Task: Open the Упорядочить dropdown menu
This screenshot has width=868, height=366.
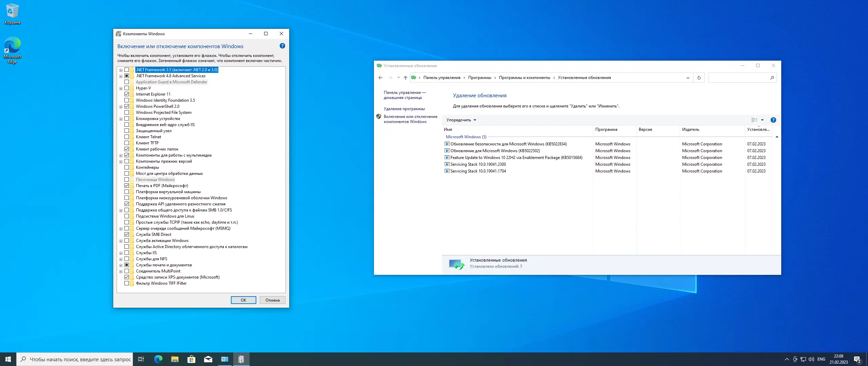Action: pyautogui.click(x=461, y=120)
